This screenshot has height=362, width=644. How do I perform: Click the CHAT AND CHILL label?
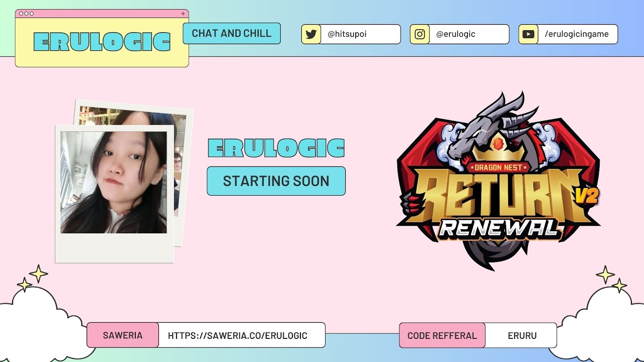point(231,33)
